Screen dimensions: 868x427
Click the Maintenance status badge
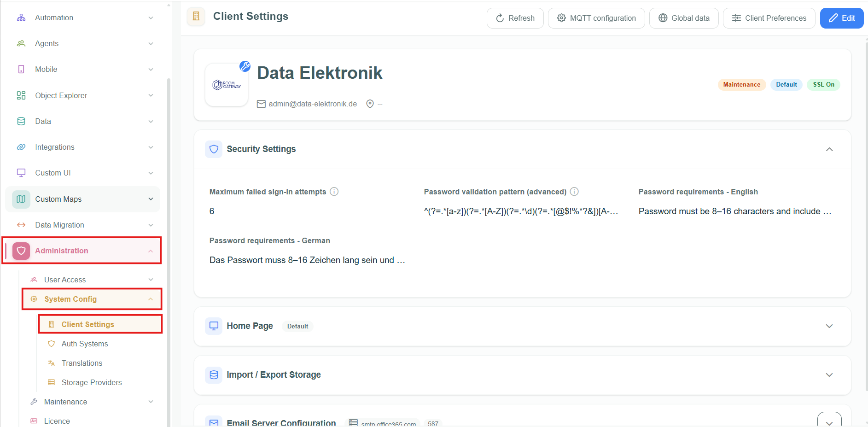click(x=741, y=85)
